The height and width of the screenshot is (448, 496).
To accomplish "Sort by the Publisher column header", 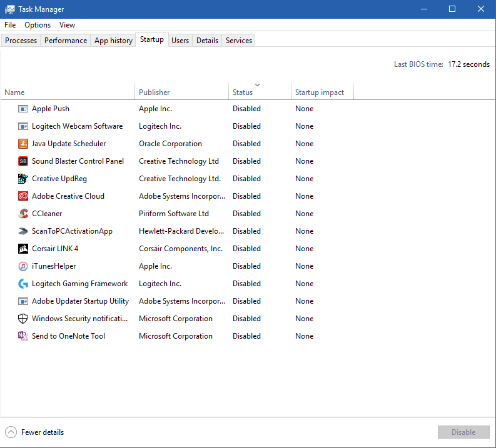I will coord(182,92).
